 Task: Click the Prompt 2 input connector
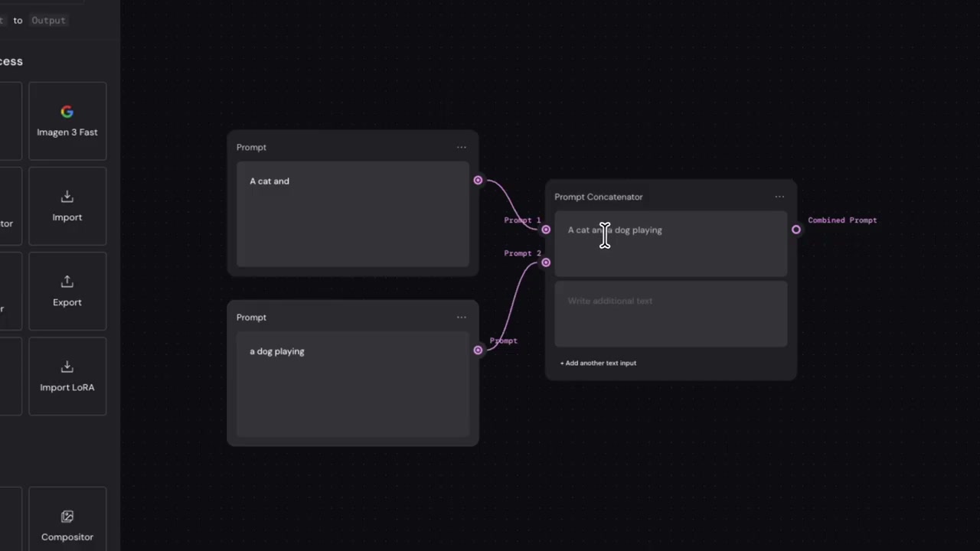[546, 262]
